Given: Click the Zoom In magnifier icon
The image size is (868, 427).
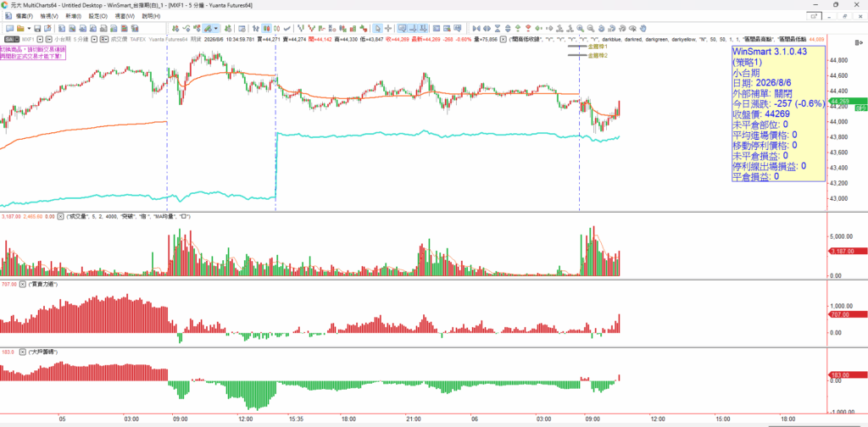Looking at the screenshot, I should (x=580, y=28).
